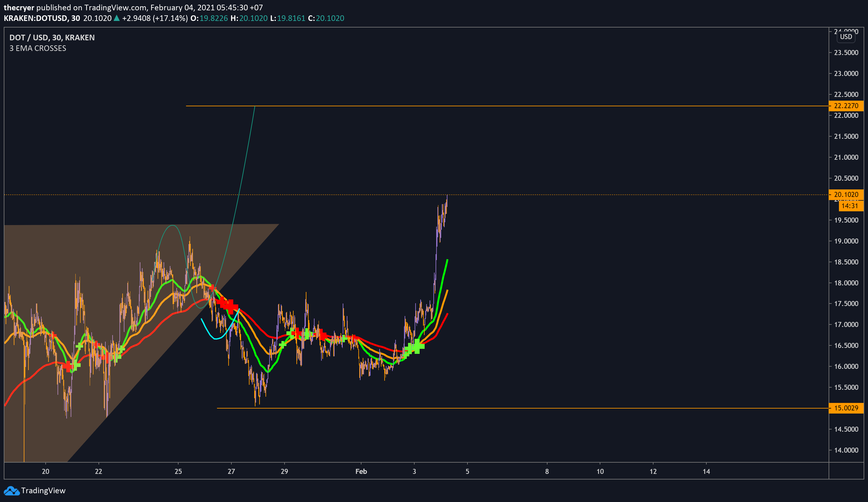868x502 pixels.
Task: Click the 19.5000 price axis label
Action: pyautogui.click(x=846, y=220)
